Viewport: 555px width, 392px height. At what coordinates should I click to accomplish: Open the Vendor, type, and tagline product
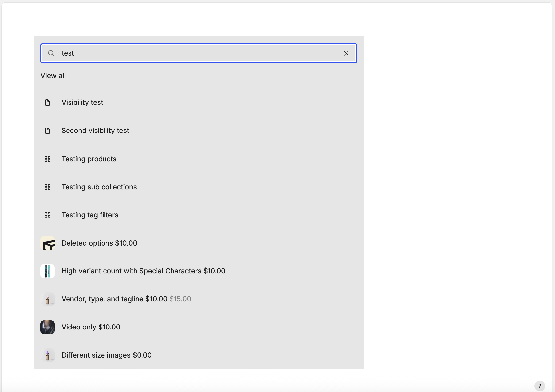pos(199,299)
